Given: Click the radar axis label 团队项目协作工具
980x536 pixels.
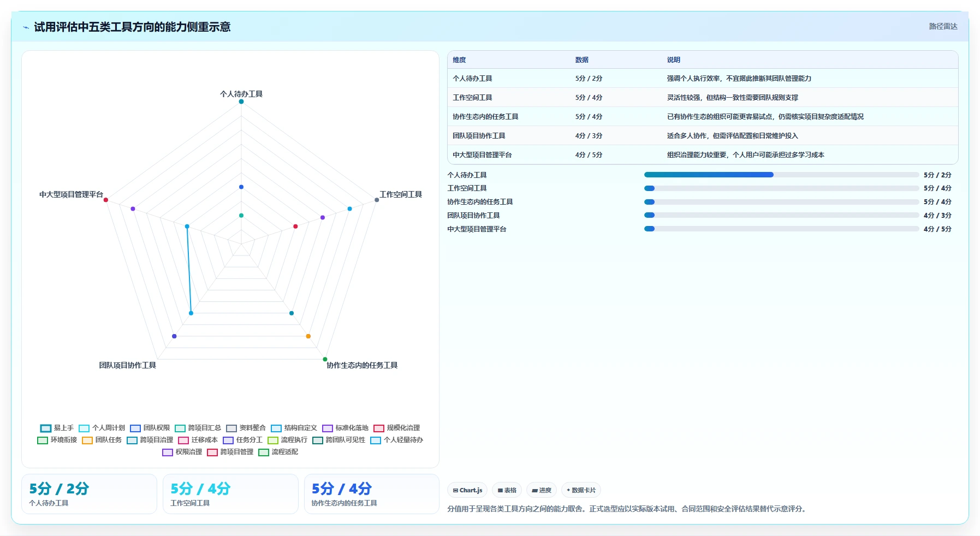Looking at the screenshot, I should [x=127, y=365].
